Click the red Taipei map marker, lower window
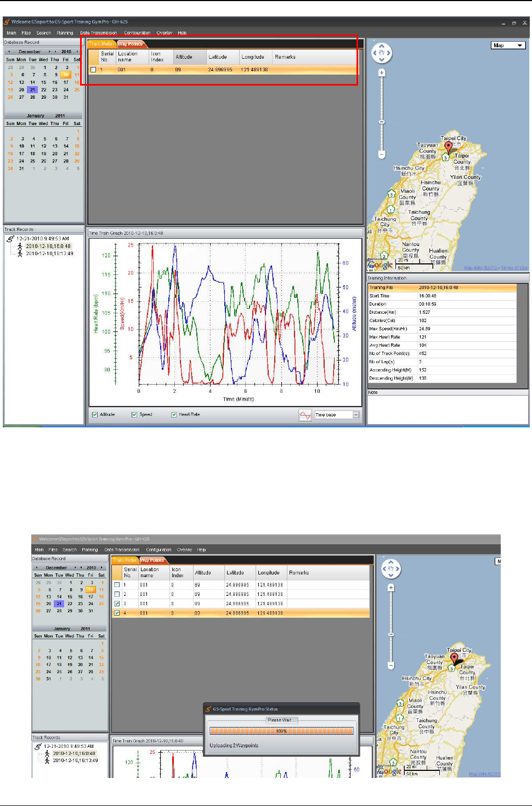Screen dimensions: 532x806 click(x=454, y=659)
